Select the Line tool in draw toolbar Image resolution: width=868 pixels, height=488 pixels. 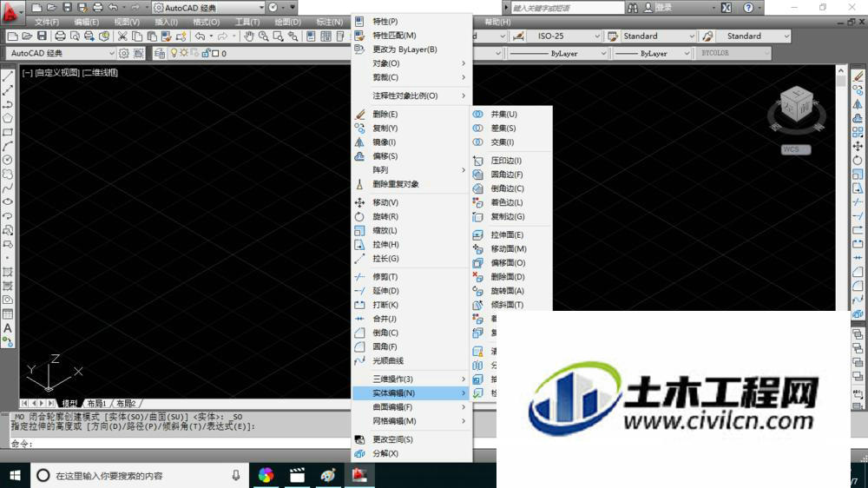click(8, 76)
